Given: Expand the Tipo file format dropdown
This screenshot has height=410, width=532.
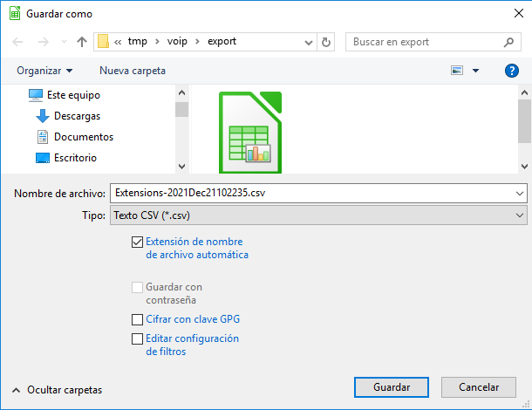Looking at the screenshot, I should pyautogui.click(x=521, y=215).
